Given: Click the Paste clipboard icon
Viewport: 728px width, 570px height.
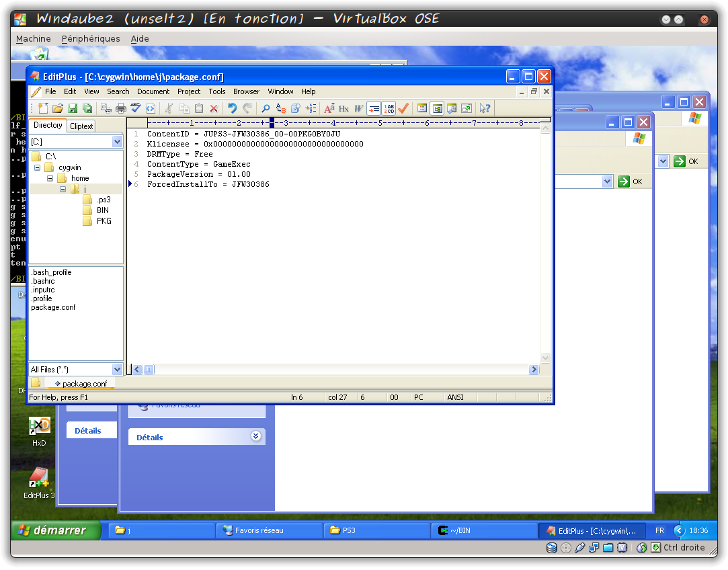Looking at the screenshot, I should click(199, 109).
